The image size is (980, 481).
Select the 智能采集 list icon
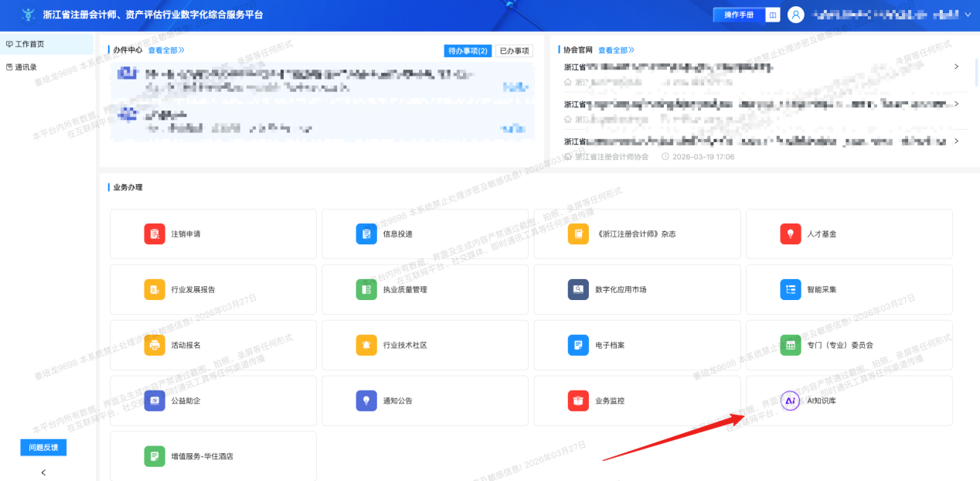coord(791,289)
